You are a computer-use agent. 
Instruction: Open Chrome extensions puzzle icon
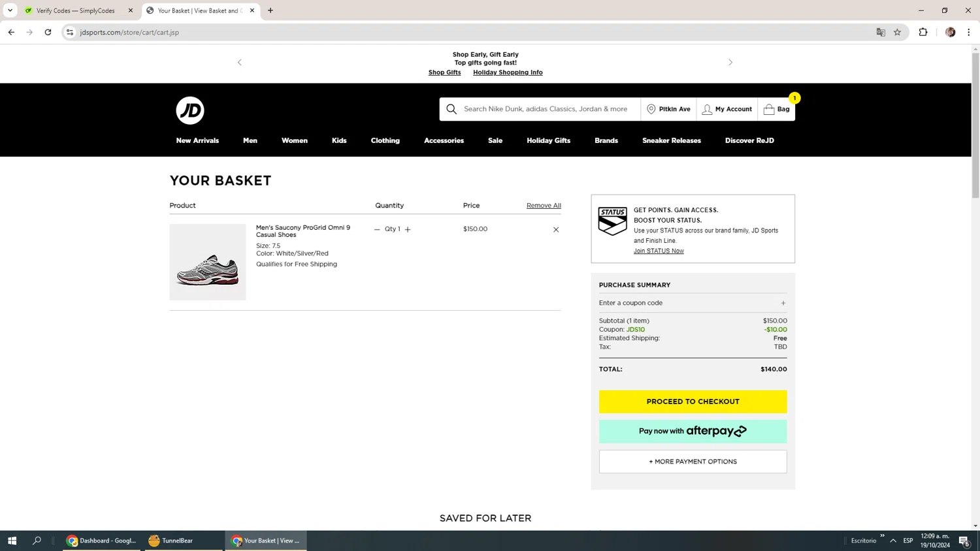[923, 32]
